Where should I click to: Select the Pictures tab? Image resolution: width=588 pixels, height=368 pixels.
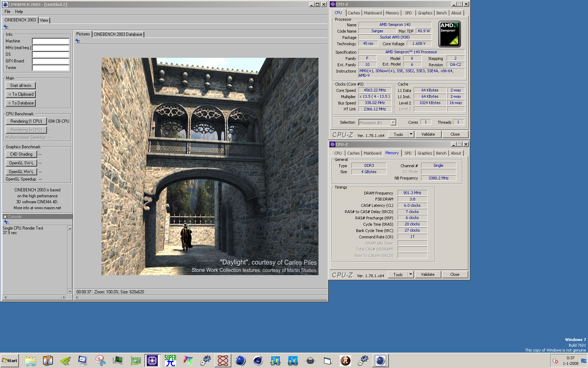(x=83, y=34)
